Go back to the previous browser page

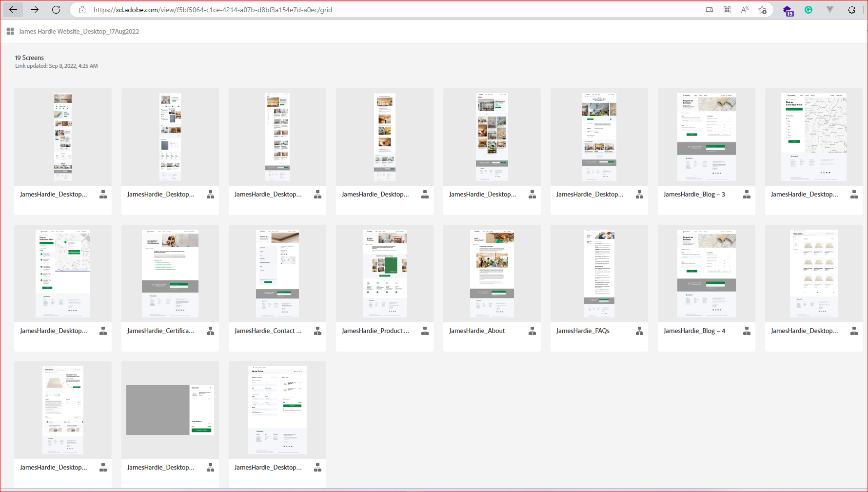coord(13,10)
